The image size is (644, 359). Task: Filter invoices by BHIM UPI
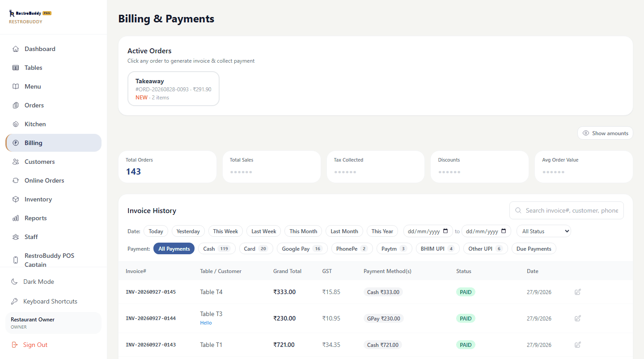coord(437,248)
